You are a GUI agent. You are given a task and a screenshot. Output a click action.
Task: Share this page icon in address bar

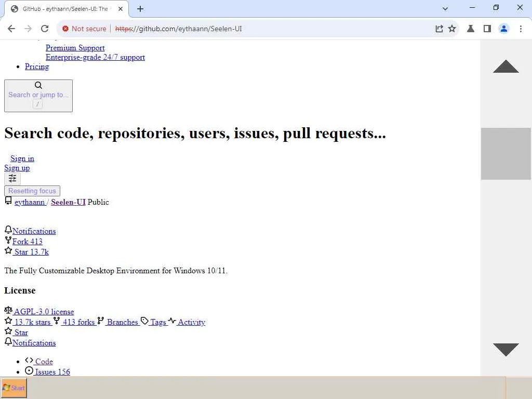click(x=439, y=29)
